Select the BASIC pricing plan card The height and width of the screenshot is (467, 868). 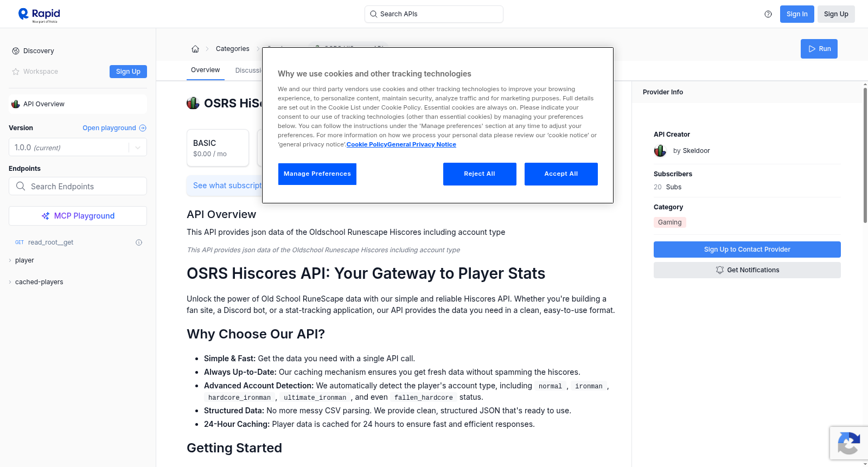218,148
